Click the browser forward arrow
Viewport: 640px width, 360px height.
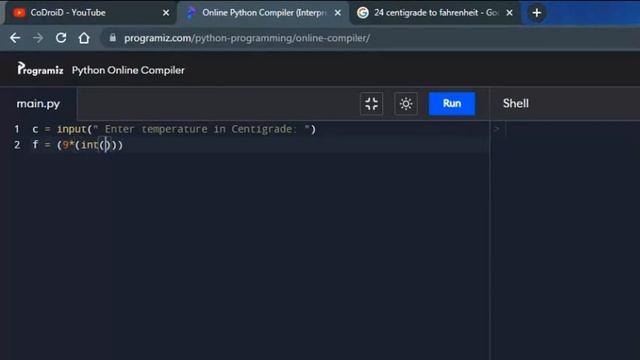[x=38, y=38]
